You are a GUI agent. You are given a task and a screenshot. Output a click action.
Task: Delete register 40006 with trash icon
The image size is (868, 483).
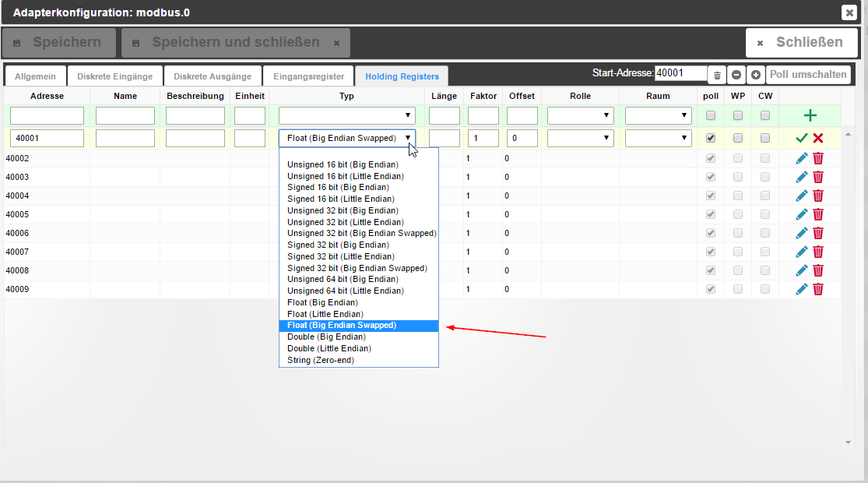(x=818, y=233)
